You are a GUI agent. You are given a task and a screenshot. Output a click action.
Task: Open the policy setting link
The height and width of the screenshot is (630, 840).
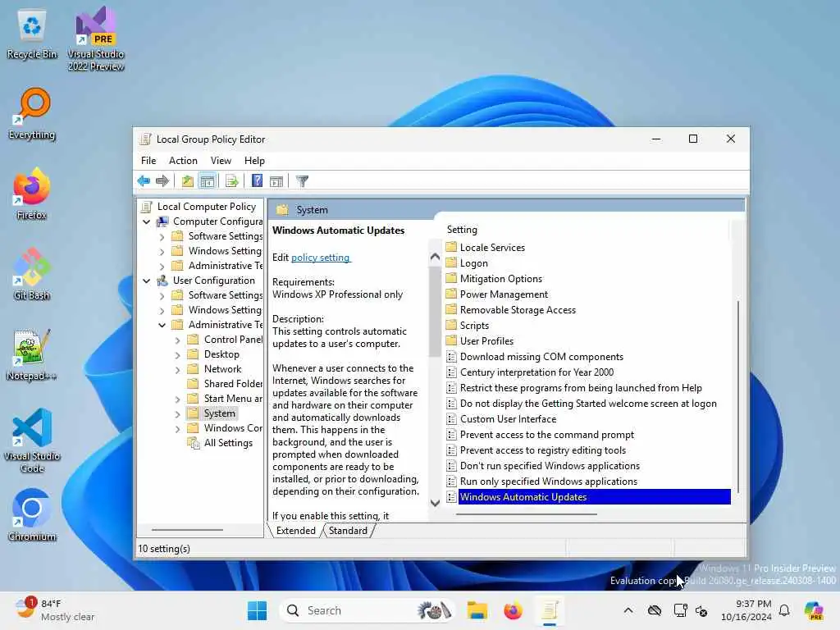pos(321,257)
